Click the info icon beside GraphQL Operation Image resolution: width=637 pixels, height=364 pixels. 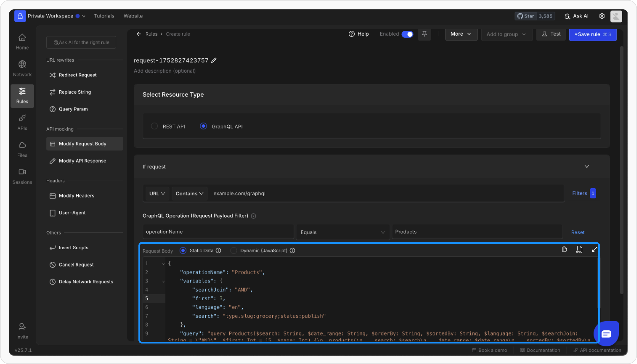tap(253, 216)
